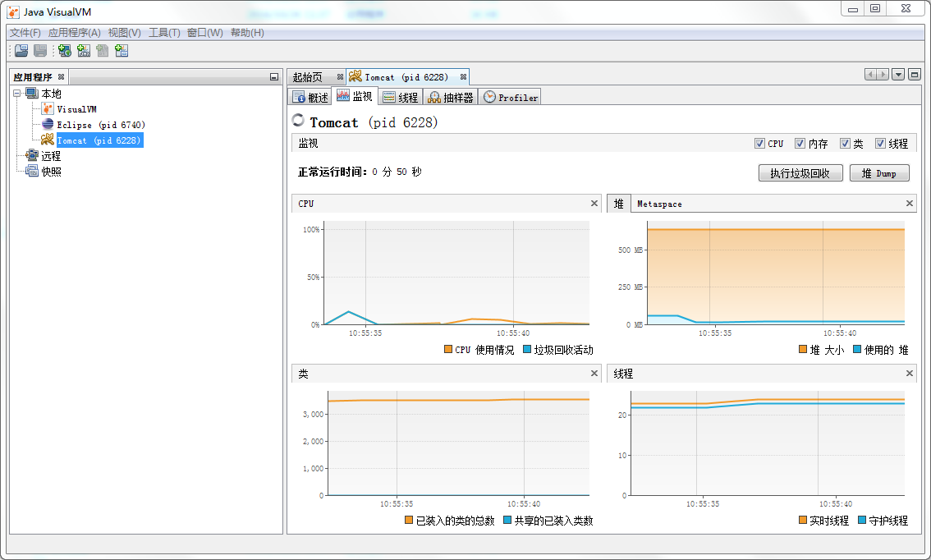Maximize the editor window area

pos(915,74)
